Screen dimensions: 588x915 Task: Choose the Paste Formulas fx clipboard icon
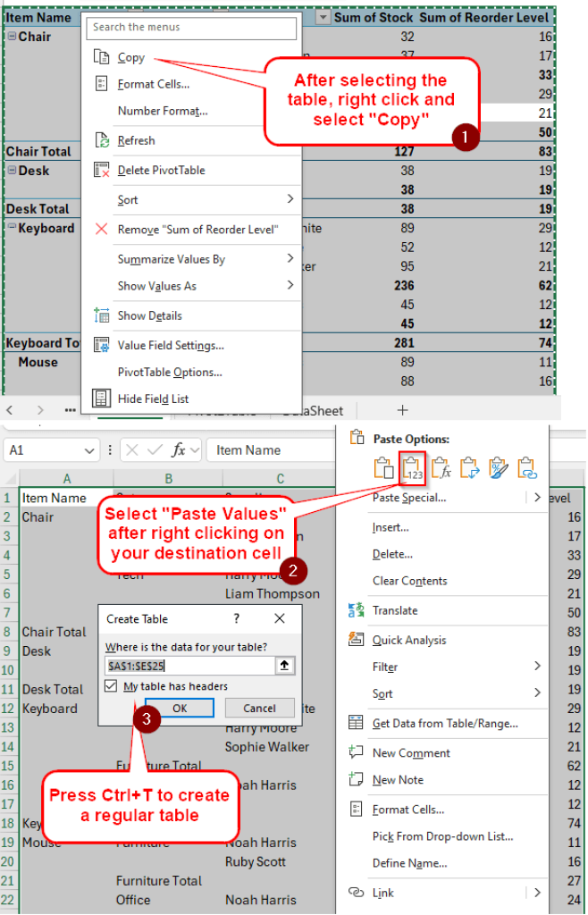tap(441, 467)
